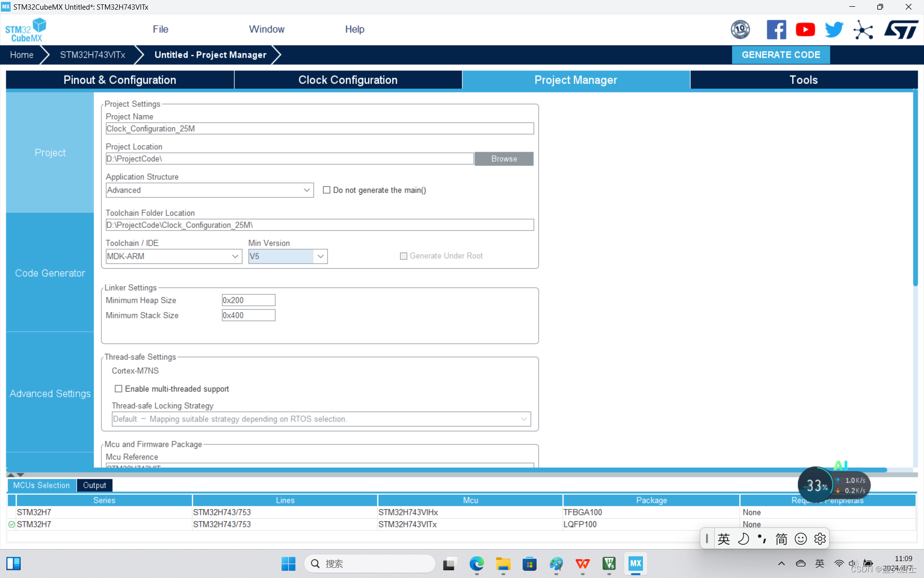Open the ST Facebook page icon

(776, 30)
